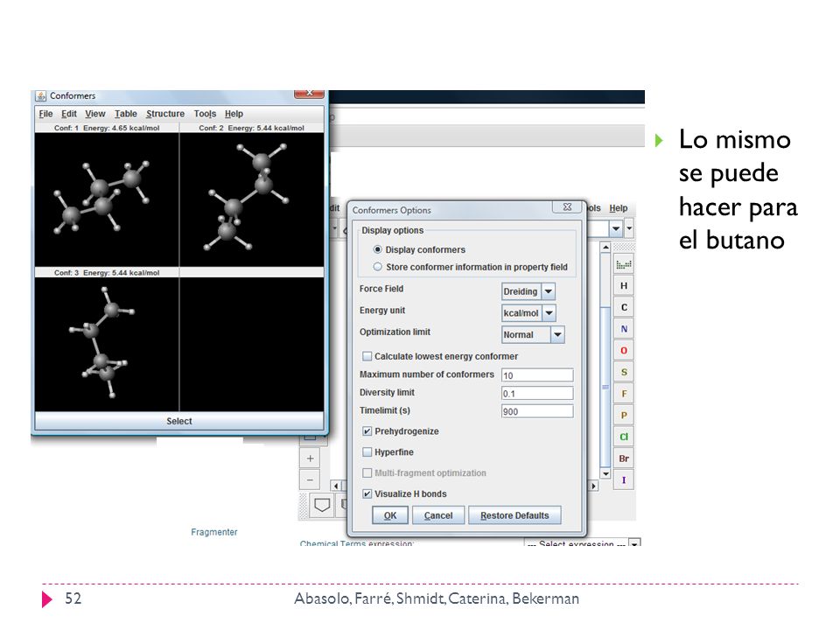The height and width of the screenshot is (630, 840).
Task: Select the Chlorine atom button
Action: click(x=624, y=437)
